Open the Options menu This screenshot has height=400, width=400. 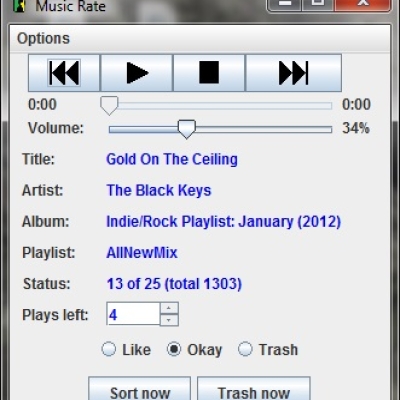coord(43,38)
